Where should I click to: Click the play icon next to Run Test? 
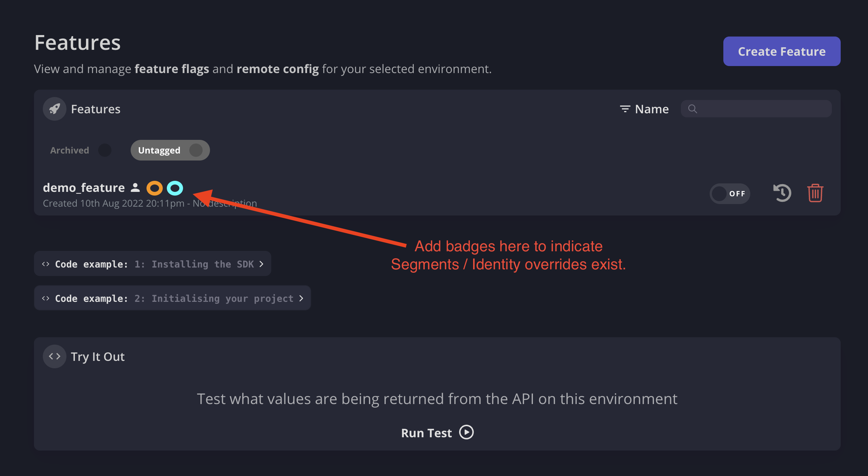coord(466,432)
